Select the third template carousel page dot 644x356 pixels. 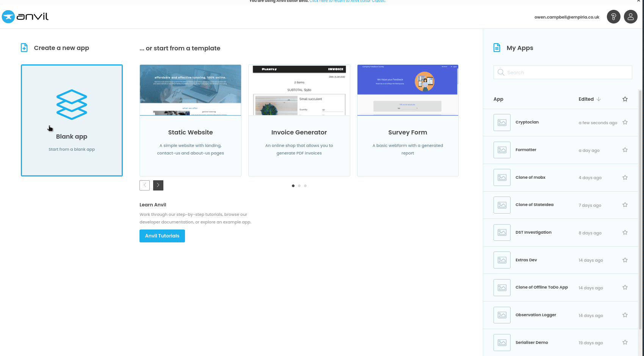(x=305, y=186)
